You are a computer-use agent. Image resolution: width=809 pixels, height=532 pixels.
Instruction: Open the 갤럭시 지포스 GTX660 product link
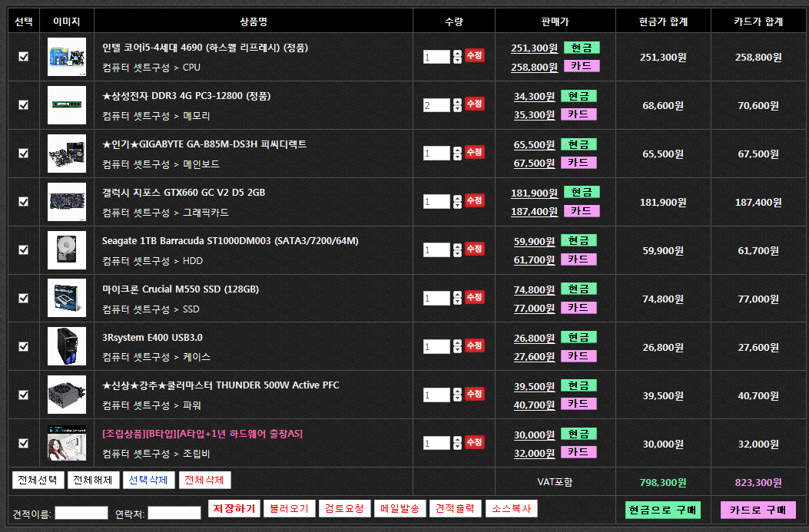[x=184, y=192]
